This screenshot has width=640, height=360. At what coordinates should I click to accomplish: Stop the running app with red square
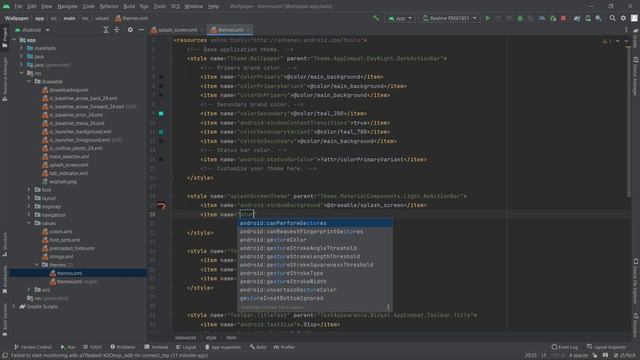tap(563, 18)
